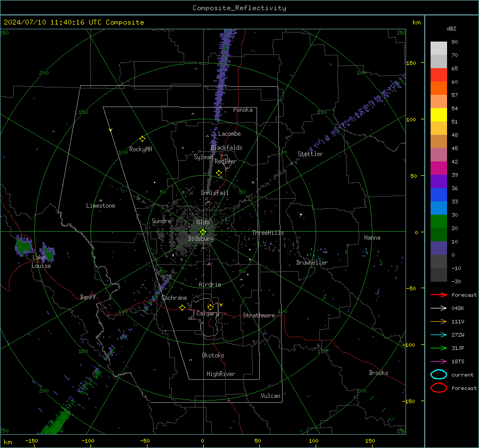Viewport: 479px width, 448px height.
Task: Click the ThreeHills city label
Action: 268,233
